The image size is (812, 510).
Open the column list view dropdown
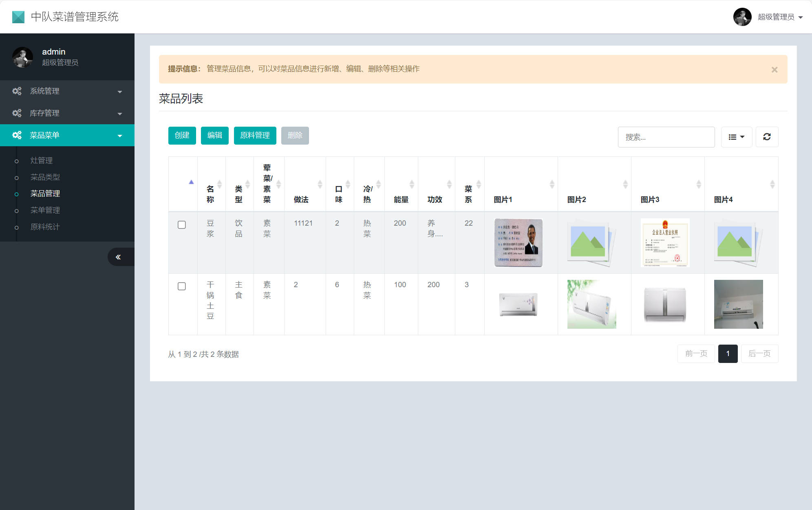point(736,137)
